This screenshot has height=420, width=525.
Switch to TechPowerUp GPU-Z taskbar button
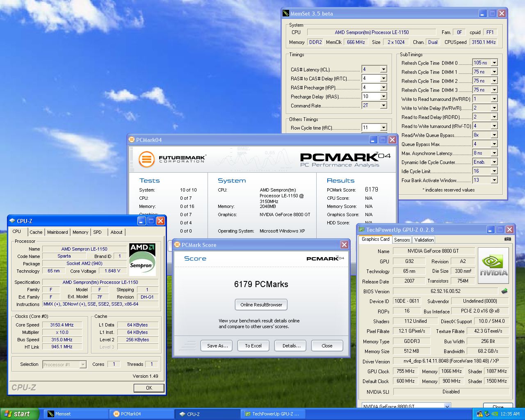(x=273, y=414)
